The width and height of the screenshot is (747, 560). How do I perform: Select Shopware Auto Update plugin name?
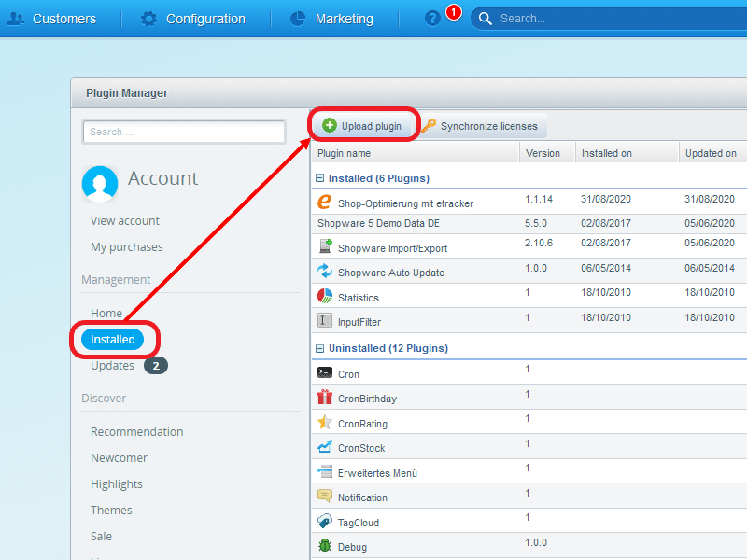(391, 273)
